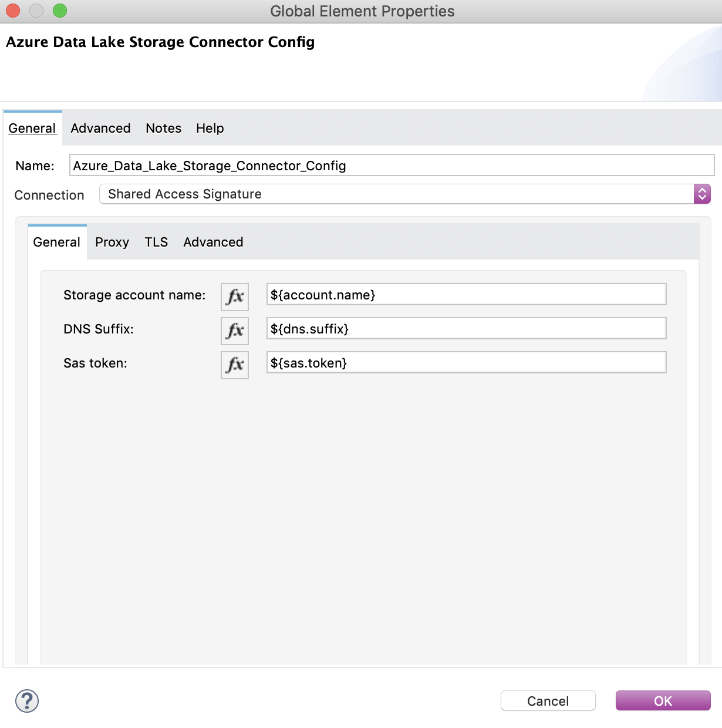Select the fx toggle next to Storage account name

(234, 297)
